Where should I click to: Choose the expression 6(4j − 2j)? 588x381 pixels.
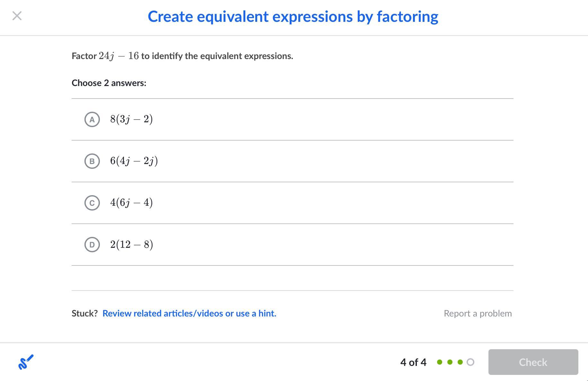tap(134, 161)
